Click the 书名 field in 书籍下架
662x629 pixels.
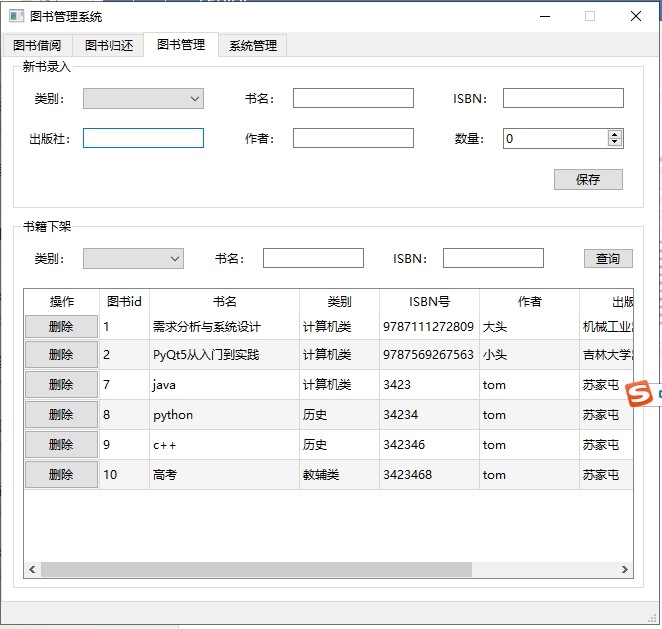tap(313, 258)
